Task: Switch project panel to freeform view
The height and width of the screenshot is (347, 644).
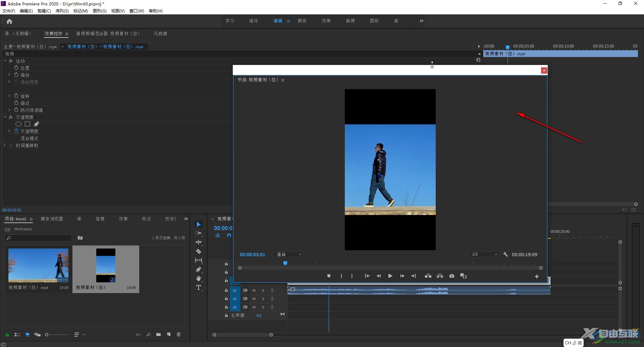Action: [38, 335]
